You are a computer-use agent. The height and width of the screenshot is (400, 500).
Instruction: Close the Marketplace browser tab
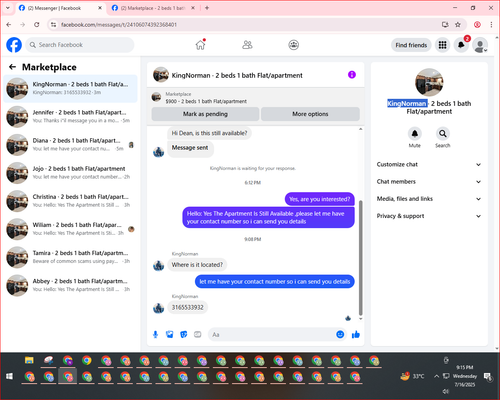click(x=193, y=8)
